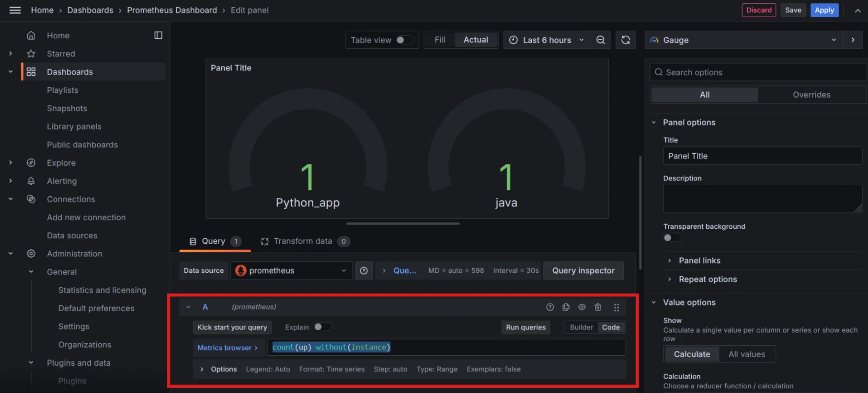868x393 pixels.
Task: Click the Dashboards grid icon
Action: point(31,72)
